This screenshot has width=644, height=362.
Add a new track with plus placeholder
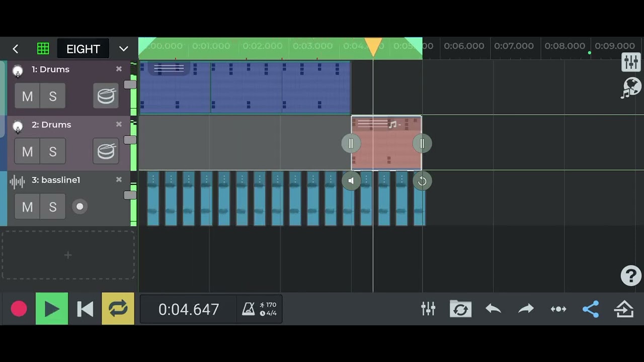coord(68,255)
